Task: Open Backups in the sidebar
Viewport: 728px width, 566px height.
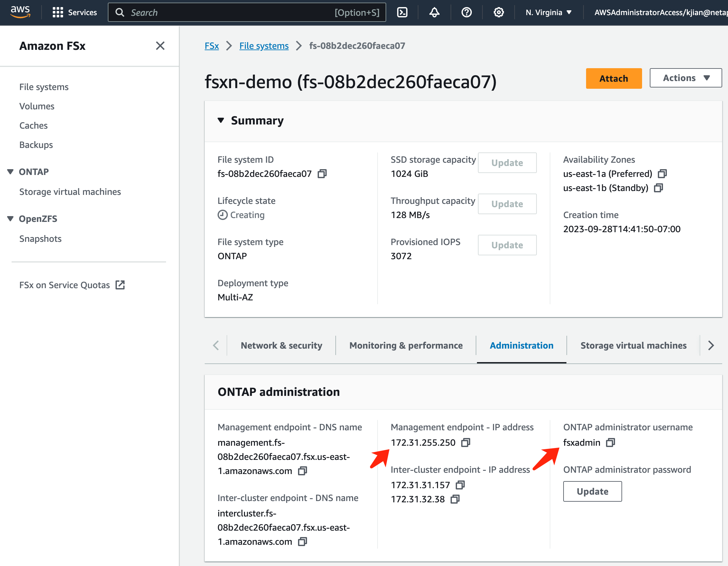Action: pyautogui.click(x=36, y=145)
